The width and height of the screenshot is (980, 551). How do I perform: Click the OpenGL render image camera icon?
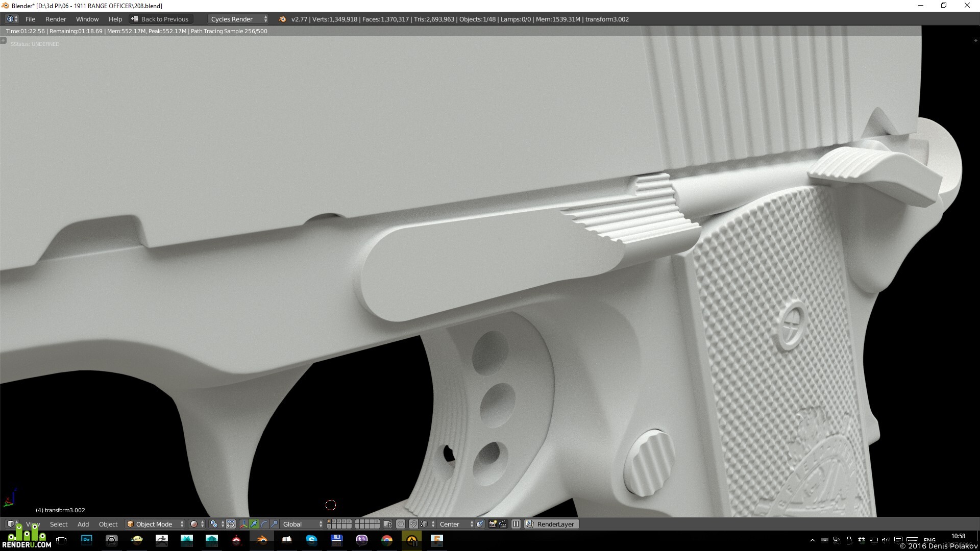pos(493,524)
